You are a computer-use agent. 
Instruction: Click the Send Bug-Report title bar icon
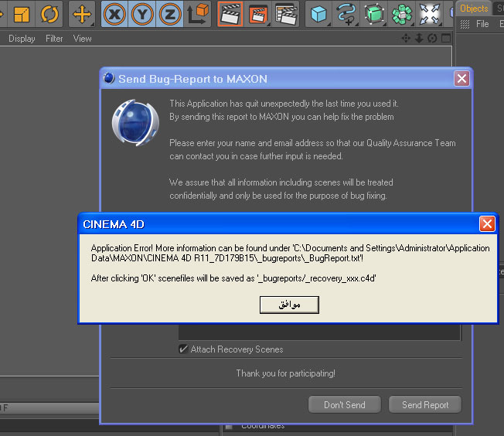pyautogui.click(x=109, y=78)
